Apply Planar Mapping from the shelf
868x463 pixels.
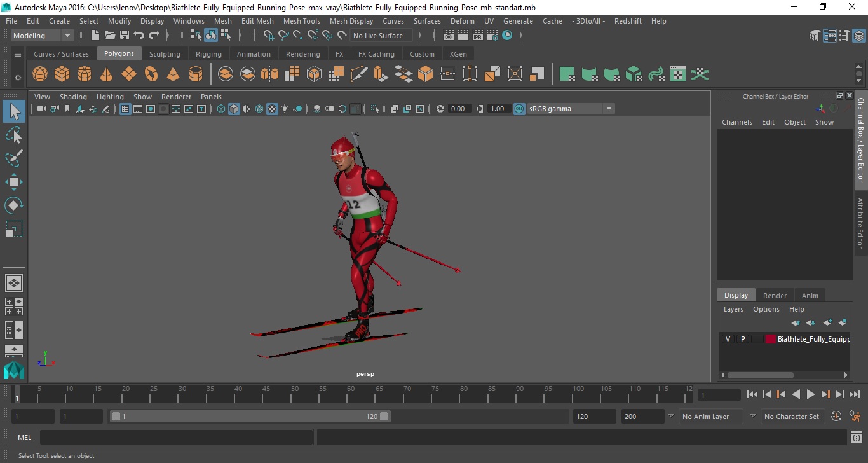pos(568,74)
